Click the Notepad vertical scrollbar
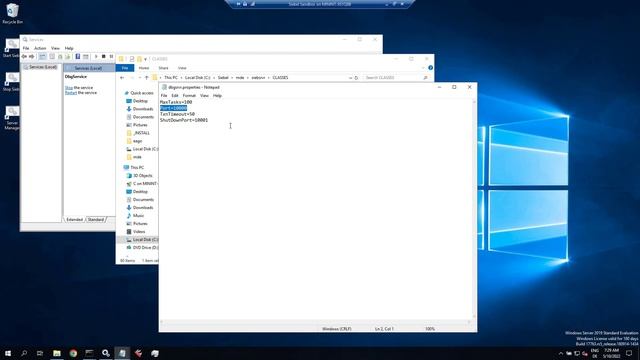 473,209
